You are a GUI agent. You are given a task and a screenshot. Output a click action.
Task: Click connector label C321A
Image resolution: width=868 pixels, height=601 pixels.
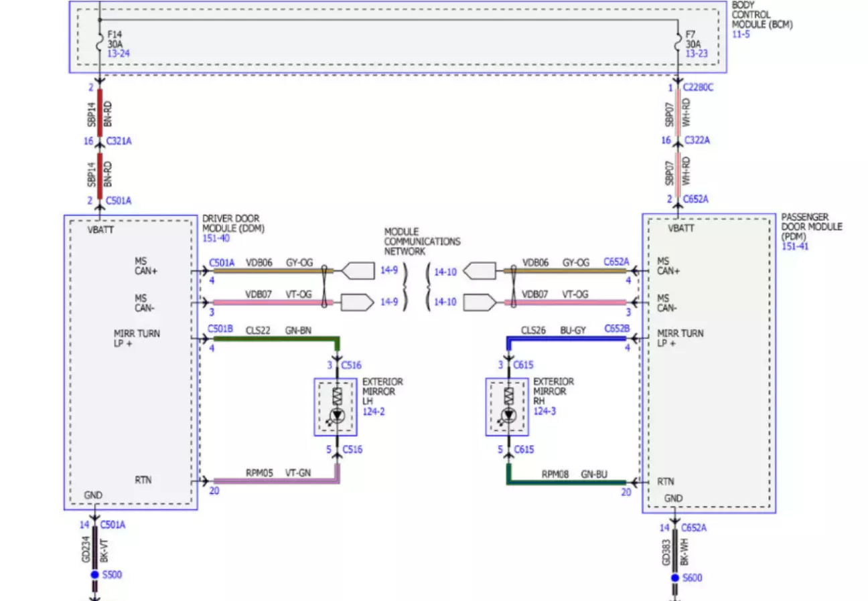point(119,141)
